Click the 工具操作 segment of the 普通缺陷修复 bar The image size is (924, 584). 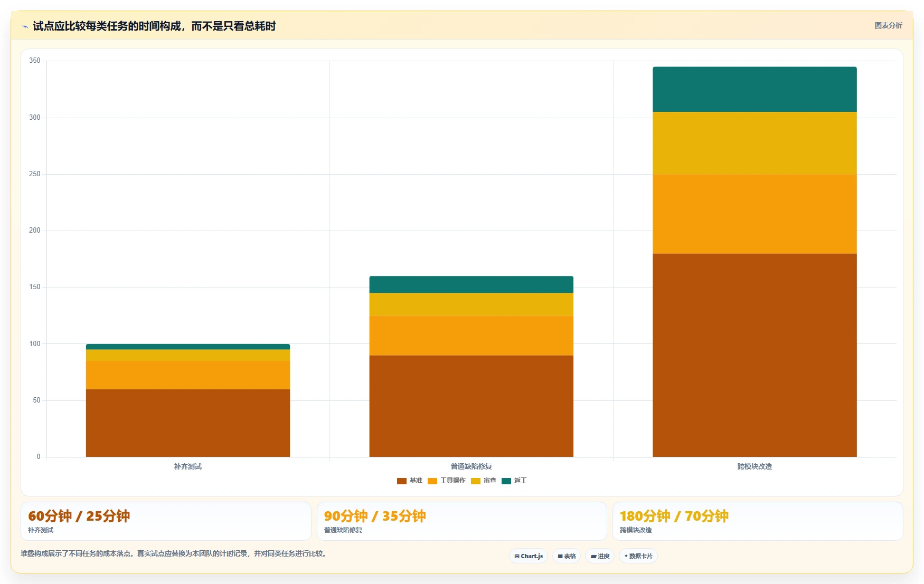point(472,336)
